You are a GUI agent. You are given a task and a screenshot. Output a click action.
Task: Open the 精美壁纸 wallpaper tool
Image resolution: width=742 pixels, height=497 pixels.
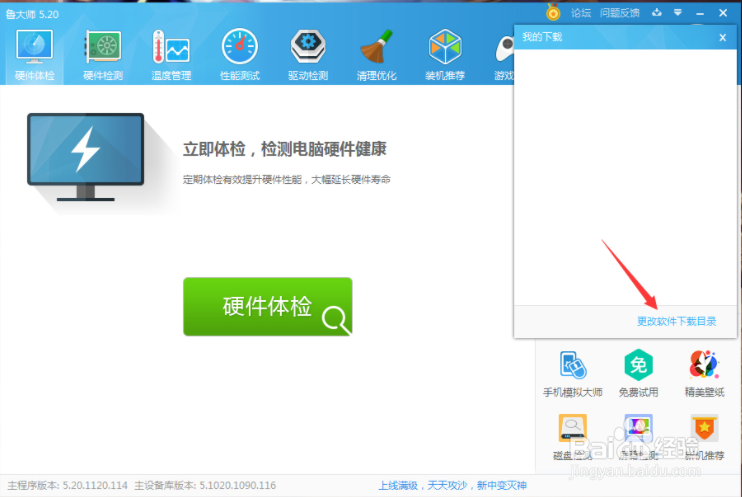point(704,374)
